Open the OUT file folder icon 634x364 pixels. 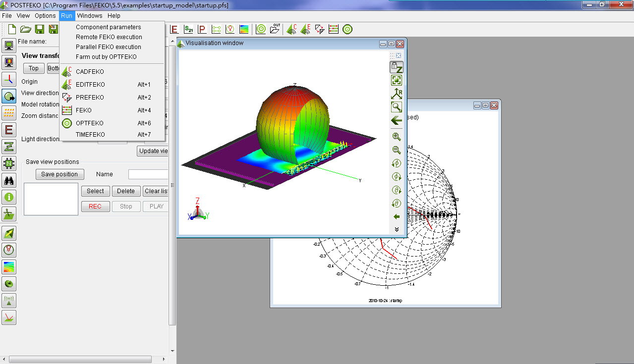275,29
